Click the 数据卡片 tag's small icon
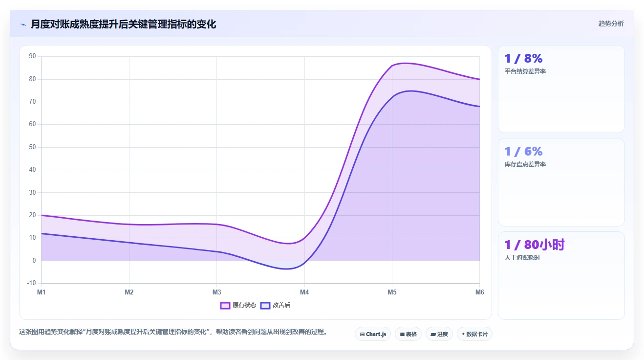Image resolution: width=644 pixels, height=360 pixels. [x=463, y=335]
